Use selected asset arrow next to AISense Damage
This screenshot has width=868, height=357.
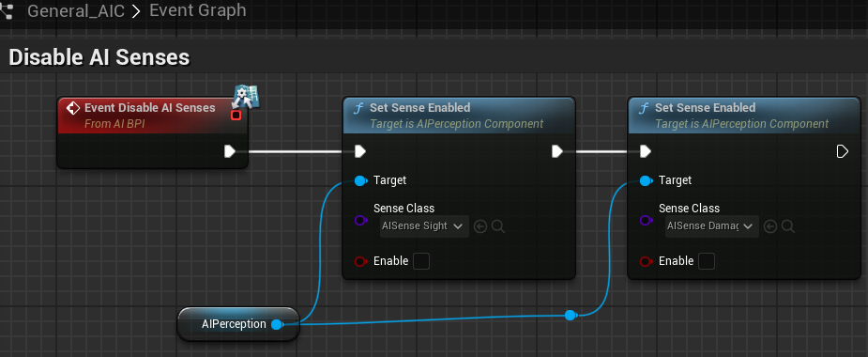pyautogui.click(x=770, y=226)
